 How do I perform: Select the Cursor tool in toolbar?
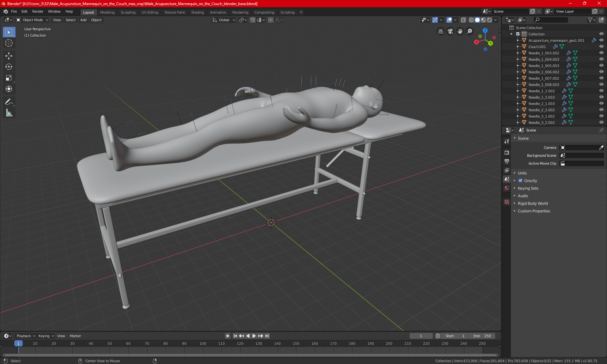pyautogui.click(x=9, y=43)
